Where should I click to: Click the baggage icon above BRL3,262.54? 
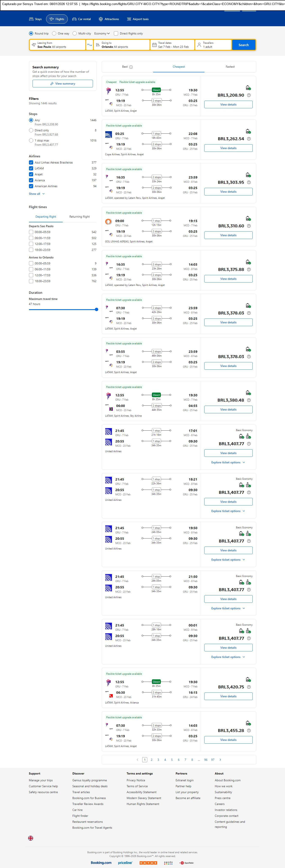(x=248, y=131)
